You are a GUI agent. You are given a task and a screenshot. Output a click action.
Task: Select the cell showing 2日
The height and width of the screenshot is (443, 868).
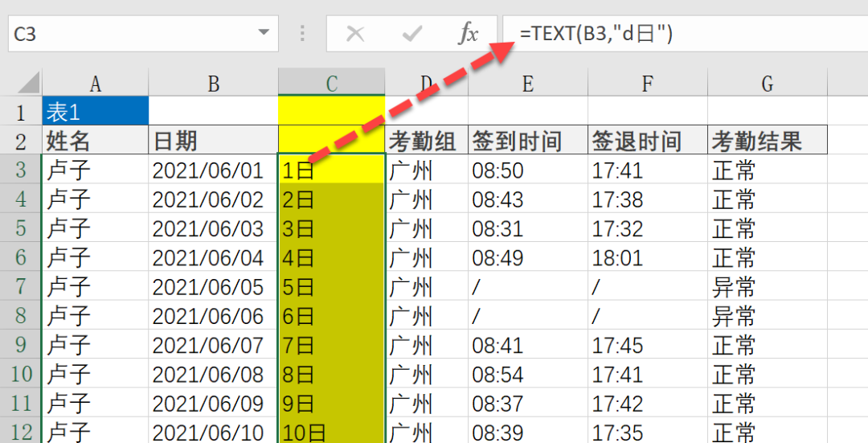click(x=332, y=199)
